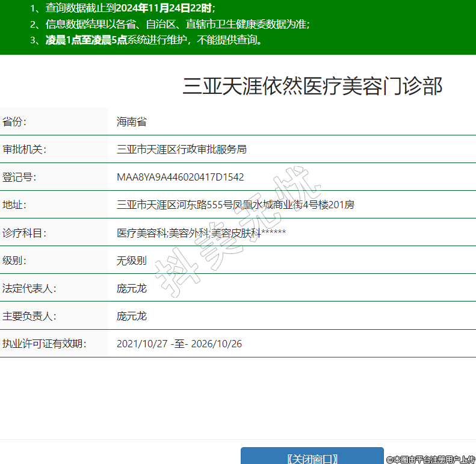This screenshot has width=476, height=464.
Task: Click the 执业许可证有效期 row label
Action: [45, 344]
